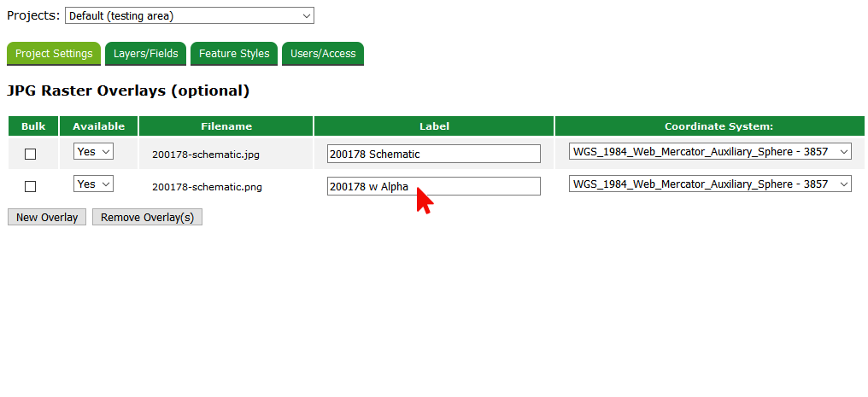
Task: Click the '200178 Schematic' label field
Action: 433,154
